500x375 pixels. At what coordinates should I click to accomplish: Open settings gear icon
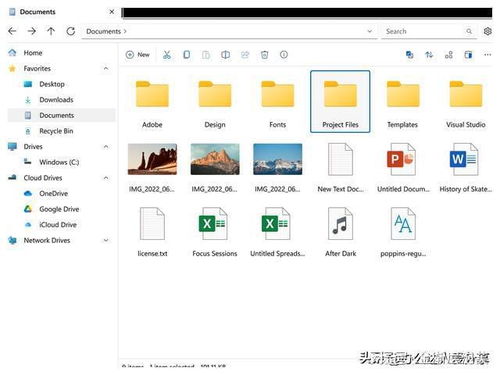point(487,31)
